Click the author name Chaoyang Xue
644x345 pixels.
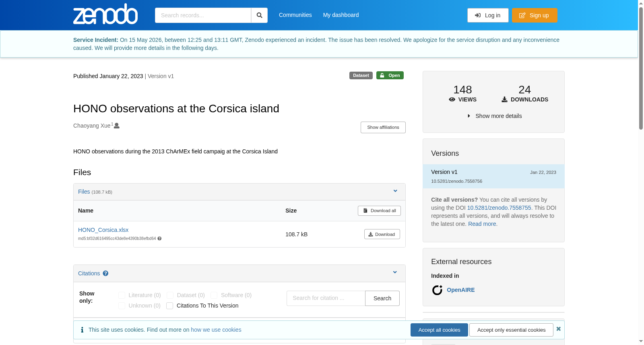click(92, 126)
